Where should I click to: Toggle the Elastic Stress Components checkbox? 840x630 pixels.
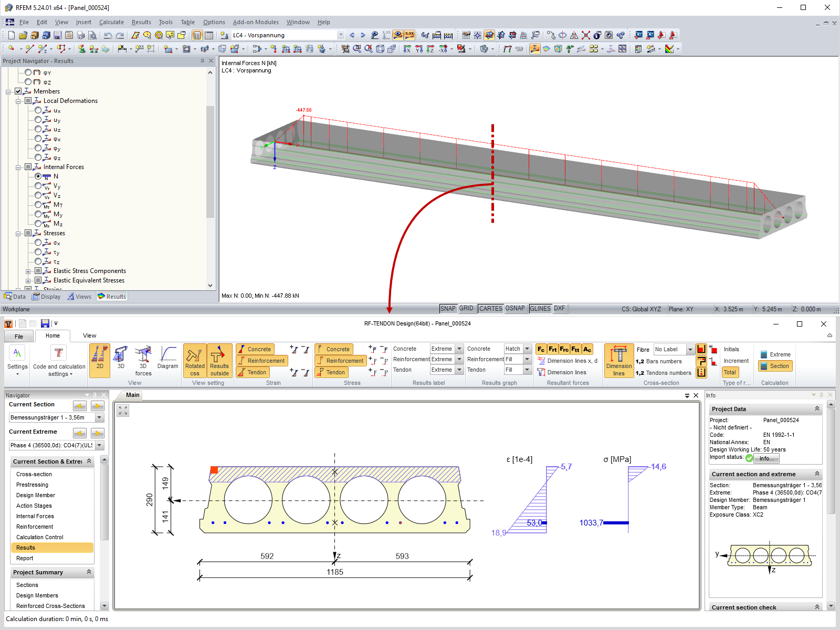coord(38,271)
